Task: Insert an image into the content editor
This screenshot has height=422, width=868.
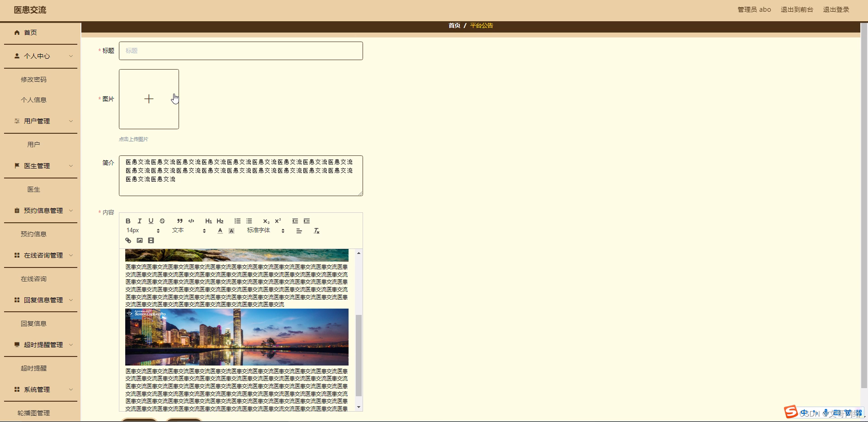Action: pyautogui.click(x=139, y=240)
